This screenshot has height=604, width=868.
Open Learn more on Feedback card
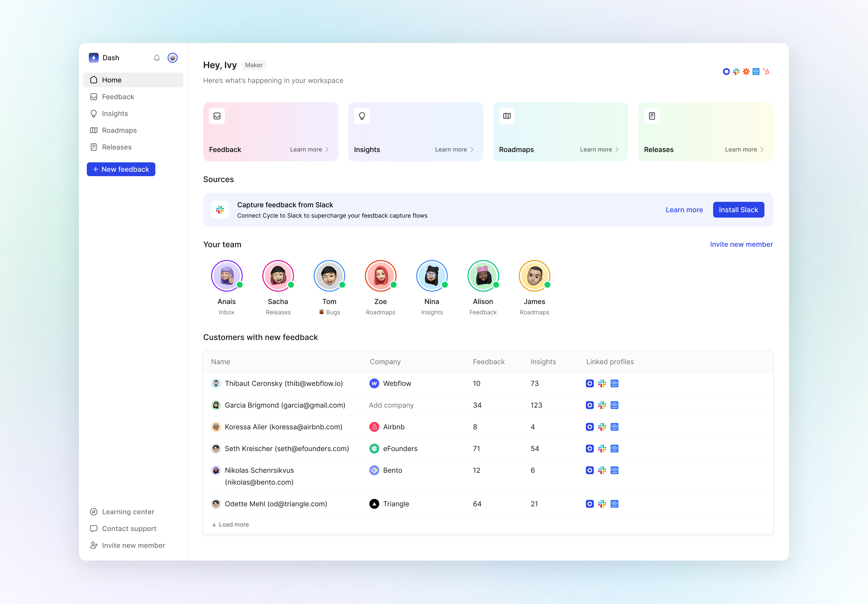pyautogui.click(x=310, y=149)
